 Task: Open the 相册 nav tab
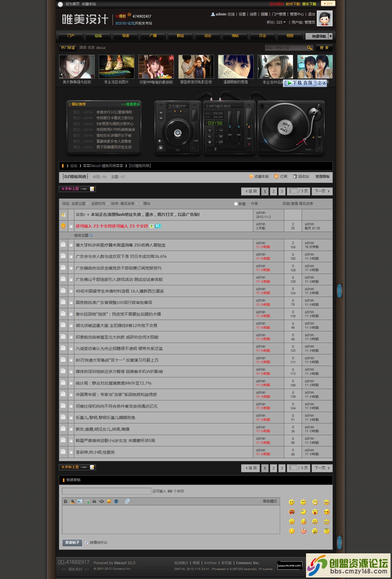coord(290,36)
